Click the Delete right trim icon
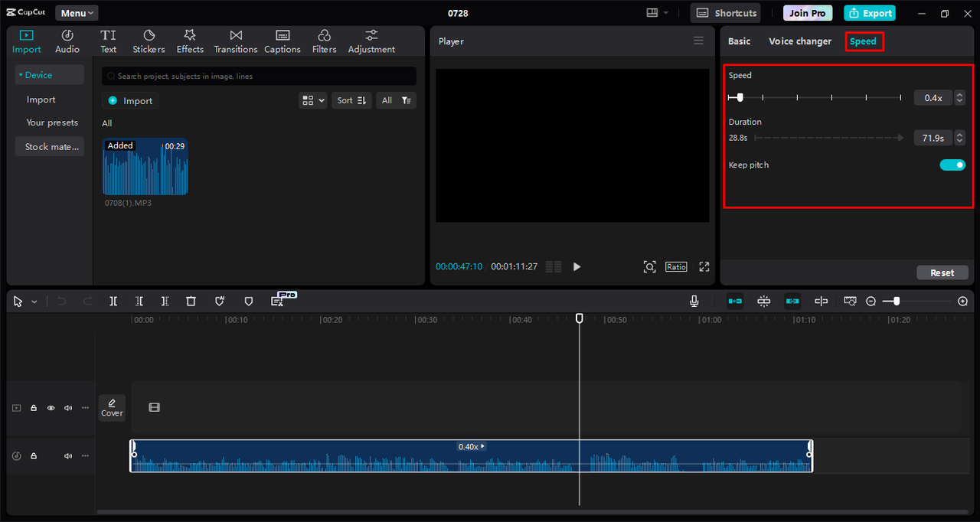 (165, 302)
